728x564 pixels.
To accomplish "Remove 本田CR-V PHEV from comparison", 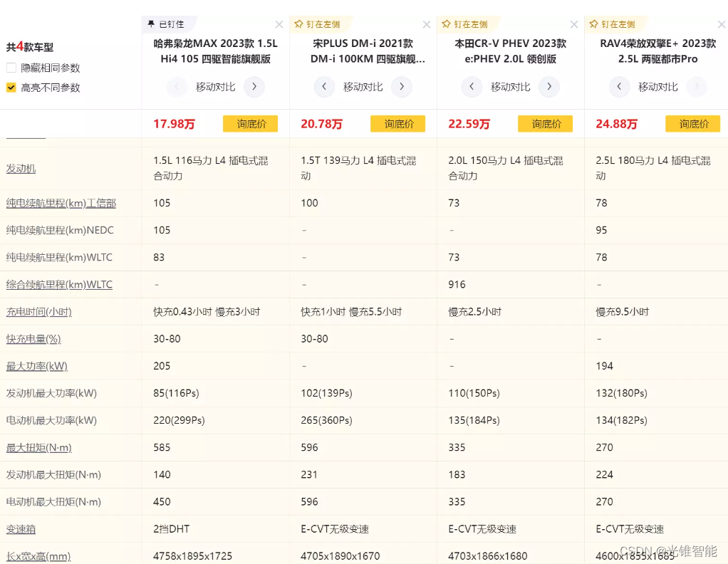I will (x=574, y=25).
